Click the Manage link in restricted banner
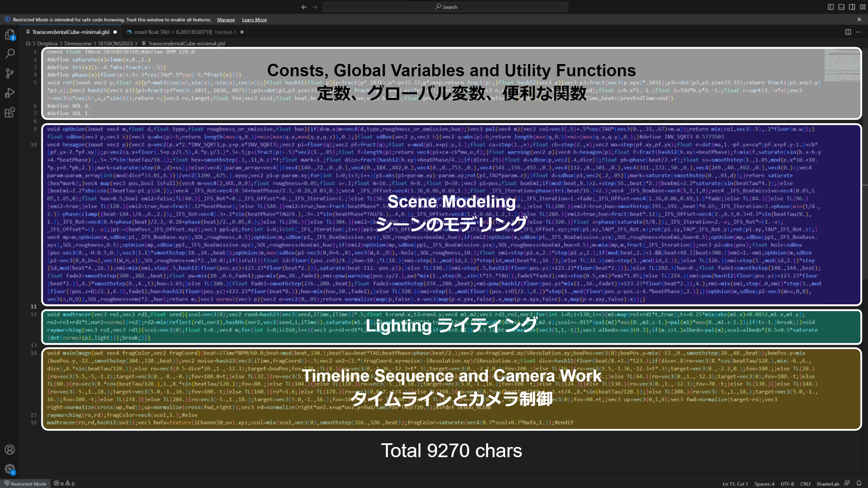Image resolution: width=868 pixels, height=488 pixels. pos(226,20)
